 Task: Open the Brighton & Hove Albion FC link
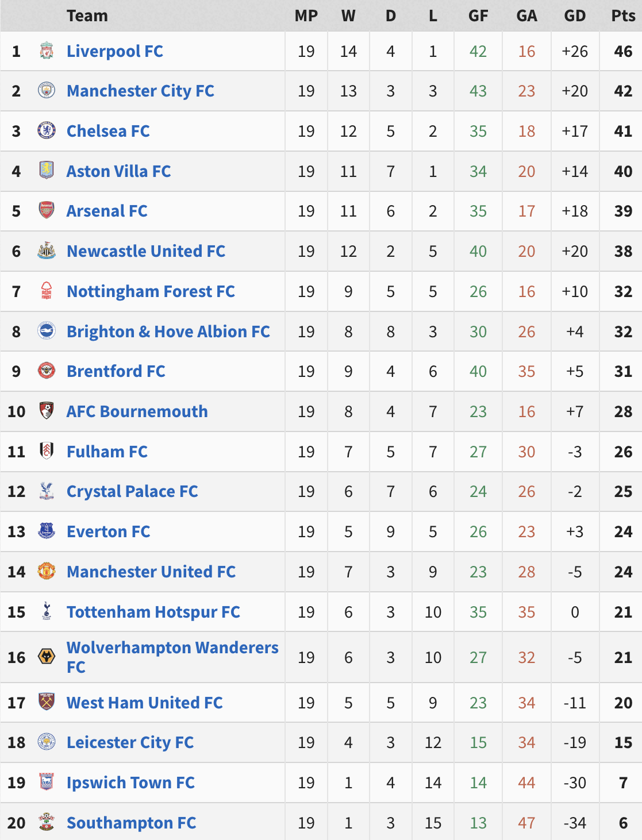click(168, 332)
